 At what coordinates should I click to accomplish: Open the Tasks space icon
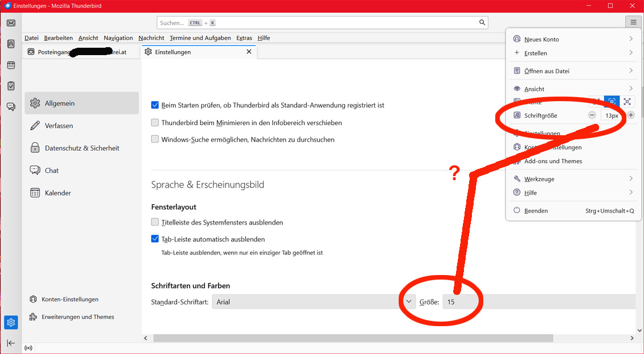click(11, 86)
